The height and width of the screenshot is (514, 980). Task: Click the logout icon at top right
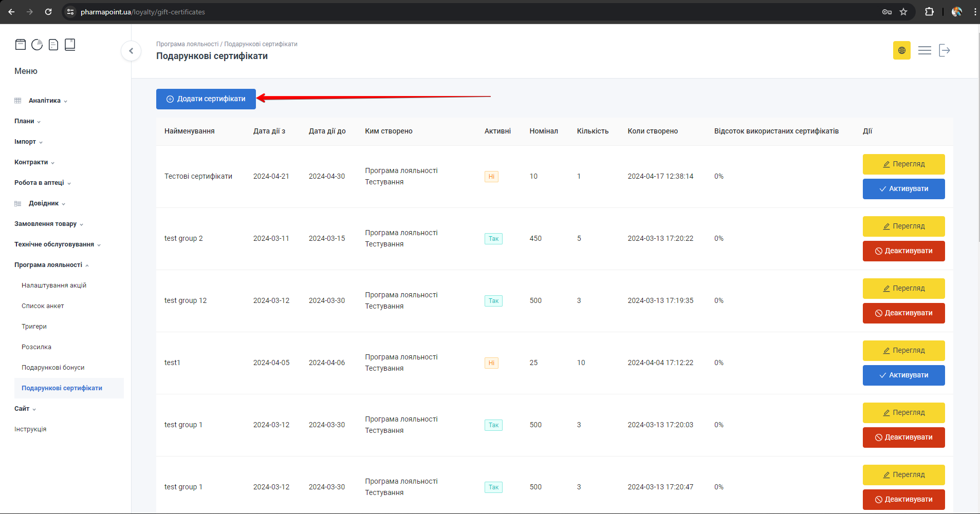pyautogui.click(x=945, y=50)
